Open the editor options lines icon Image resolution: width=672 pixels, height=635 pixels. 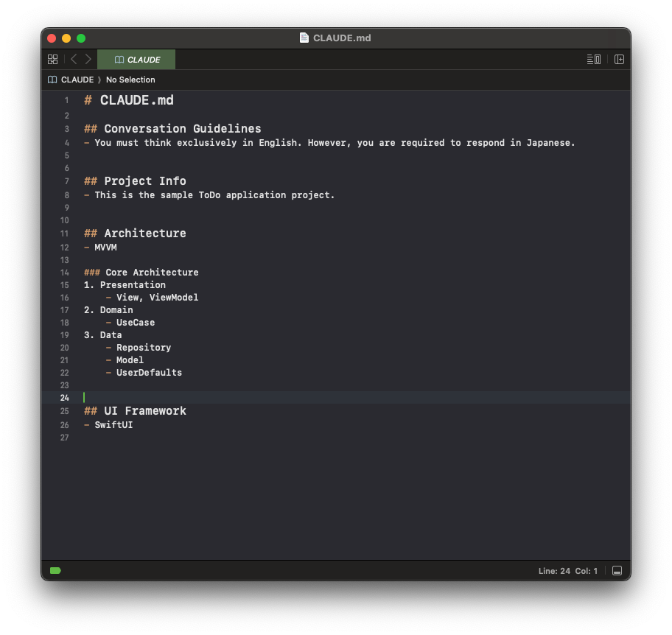pos(593,60)
